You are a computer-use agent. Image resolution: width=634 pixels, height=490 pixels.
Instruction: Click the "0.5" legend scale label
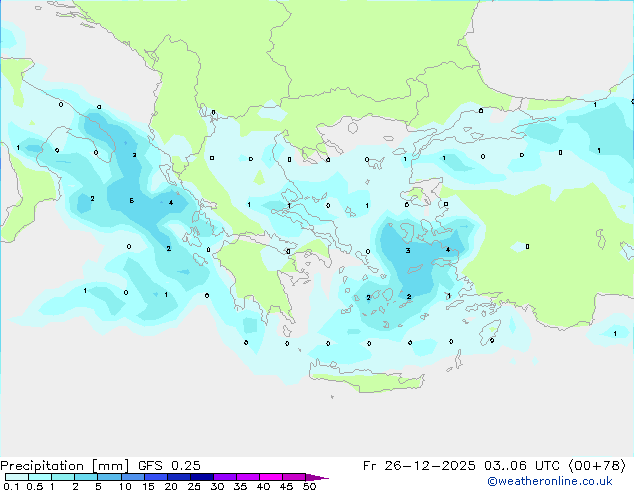click(35, 486)
